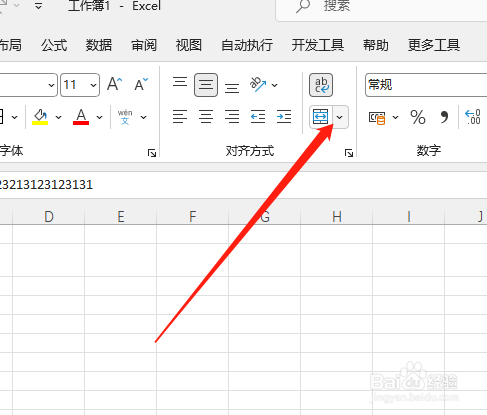Viewport: 487px width, 415px height.
Task: Center text horizontally
Action: tap(206, 117)
